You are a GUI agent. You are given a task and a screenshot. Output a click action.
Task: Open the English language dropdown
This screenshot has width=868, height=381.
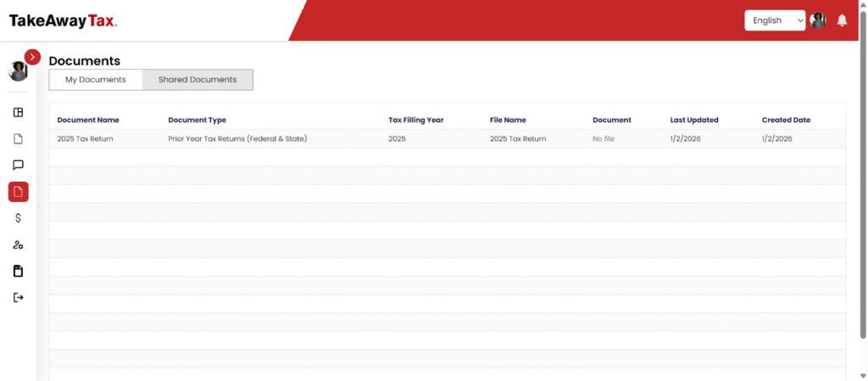click(x=775, y=20)
